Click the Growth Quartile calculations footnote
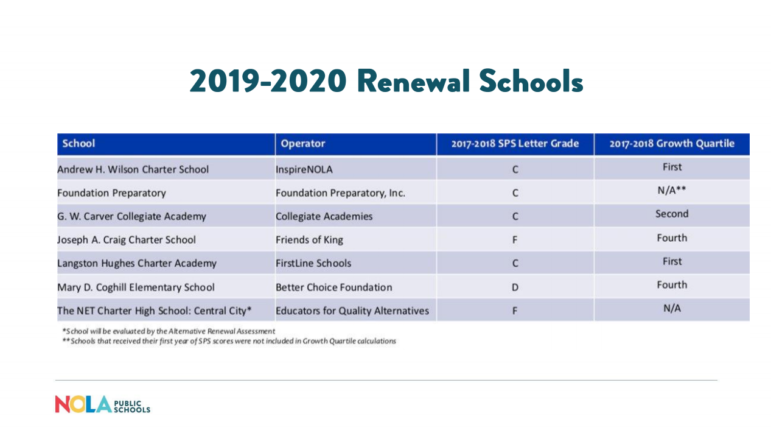 pyautogui.click(x=229, y=341)
